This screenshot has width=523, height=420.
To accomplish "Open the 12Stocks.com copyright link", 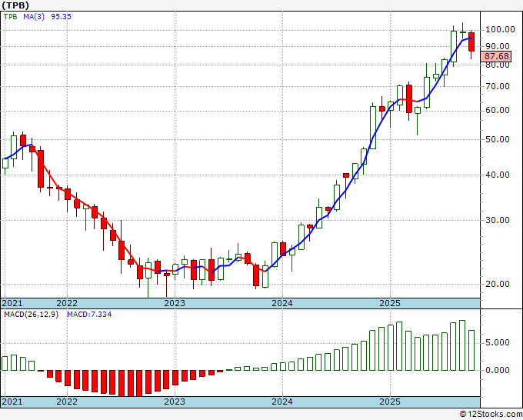I will [491, 415].
